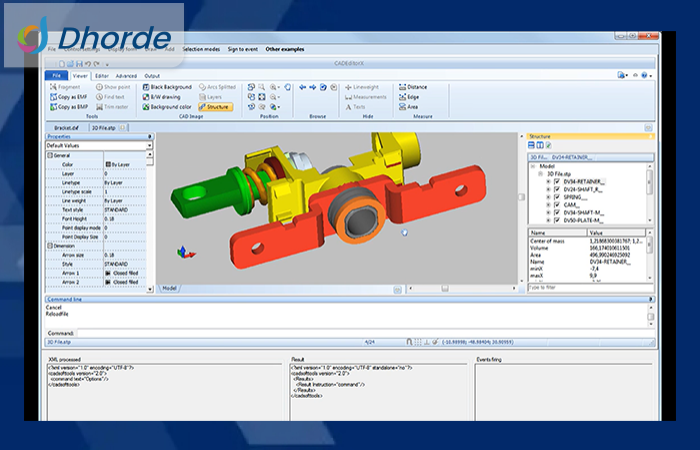Select the Area measure tool
This screenshot has height=450, width=700.
click(x=402, y=107)
